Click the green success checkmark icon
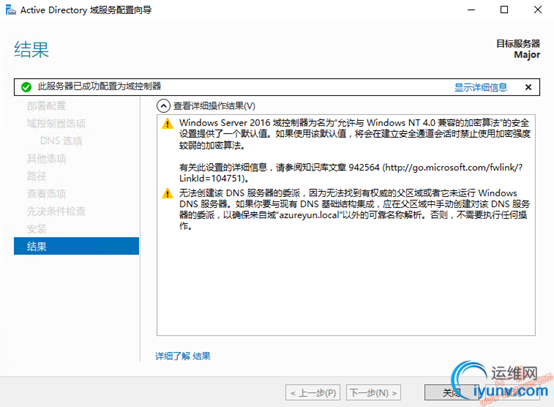The height and width of the screenshot is (407, 554). coord(26,87)
